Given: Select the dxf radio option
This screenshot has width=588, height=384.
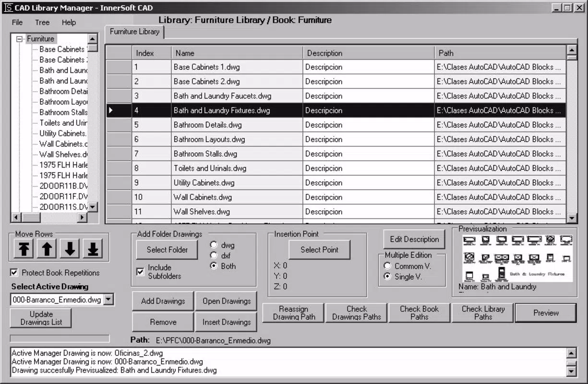Looking at the screenshot, I should coord(214,255).
